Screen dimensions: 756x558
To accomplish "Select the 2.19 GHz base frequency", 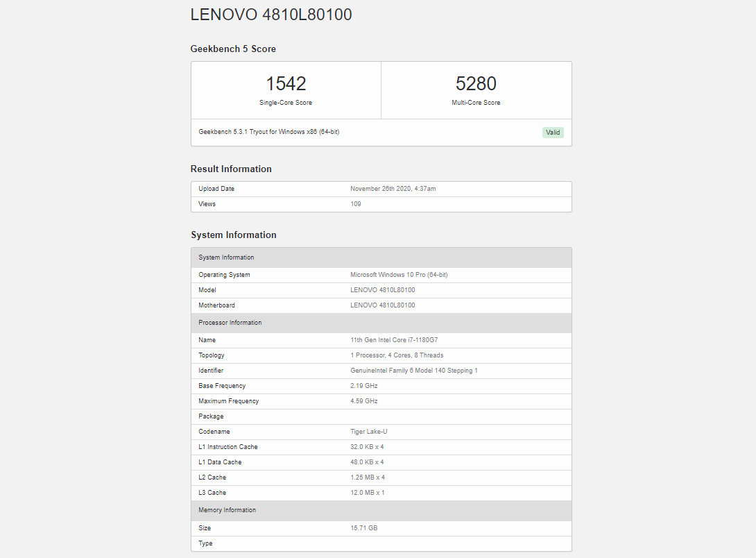I will pyautogui.click(x=364, y=386).
